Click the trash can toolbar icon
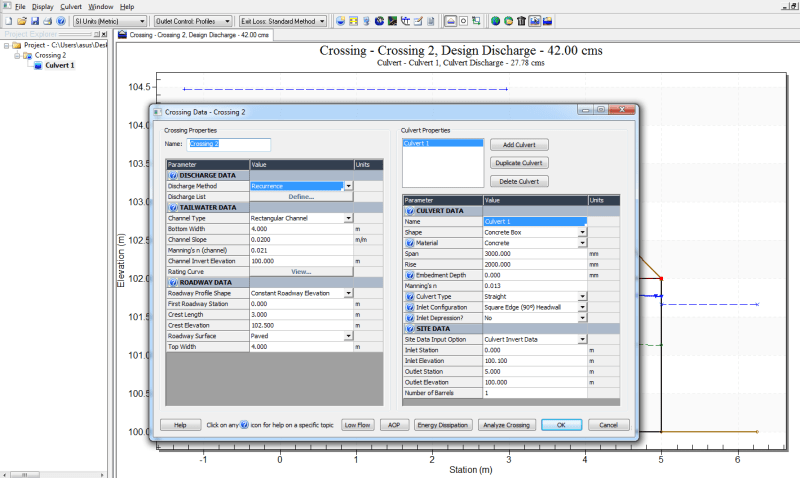This screenshot has height=478, width=800. 521,21
